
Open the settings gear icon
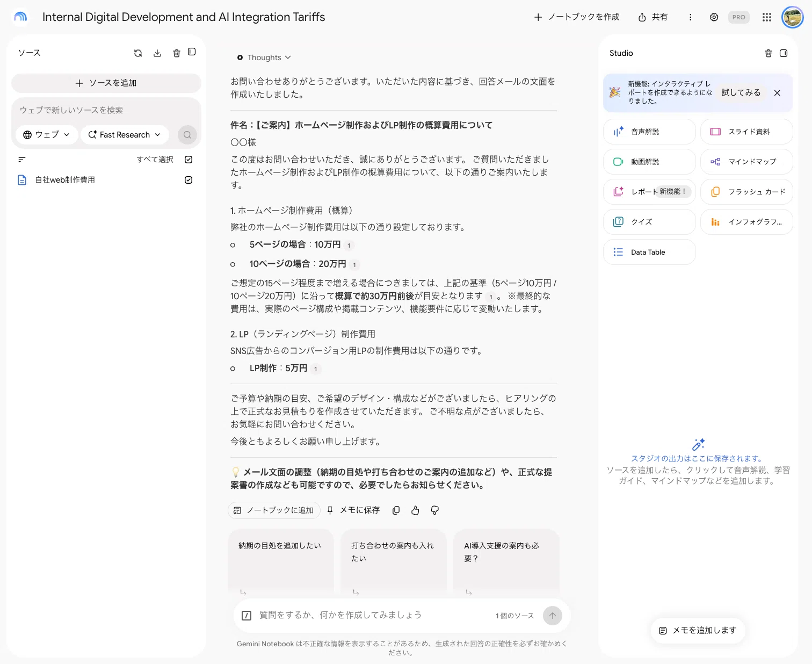[714, 17]
